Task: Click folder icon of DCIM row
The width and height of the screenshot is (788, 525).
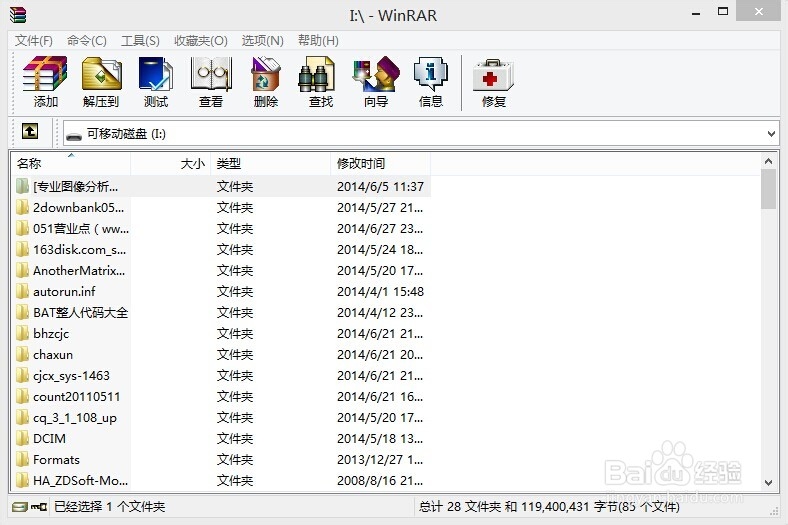Action: 22,439
